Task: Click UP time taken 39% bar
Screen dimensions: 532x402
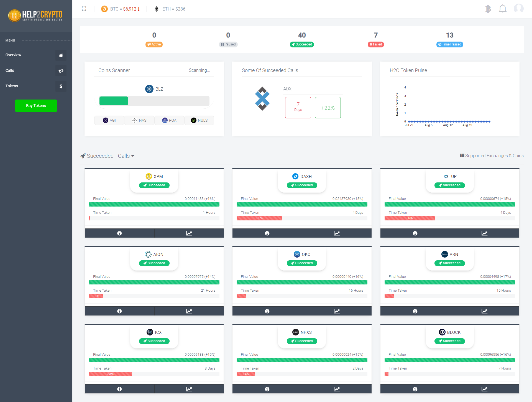Action: 410,218
